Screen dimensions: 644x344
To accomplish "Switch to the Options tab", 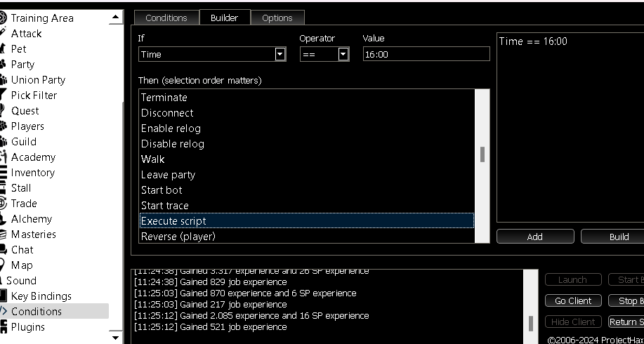I will tap(277, 18).
